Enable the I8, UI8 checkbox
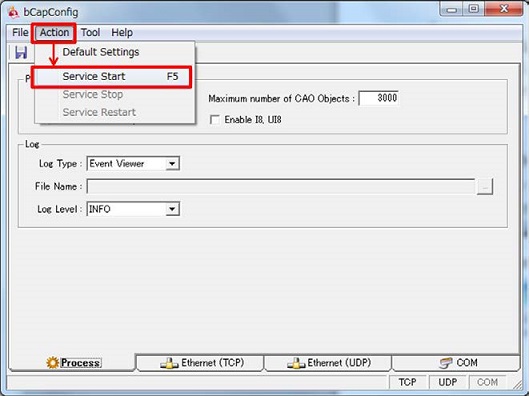529x396 pixels. pyautogui.click(x=215, y=120)
